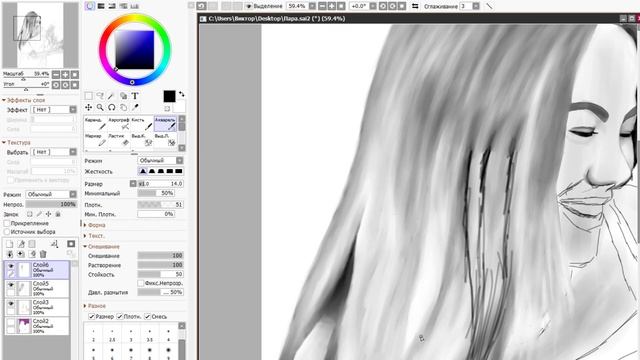Adjust the Стойкость slider
640x360 pixels.
point(160,274)
